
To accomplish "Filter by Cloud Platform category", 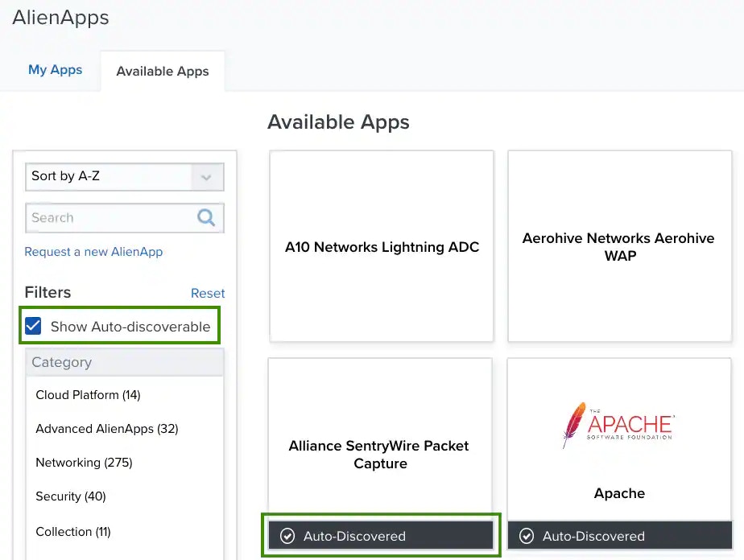I will 89,395.
